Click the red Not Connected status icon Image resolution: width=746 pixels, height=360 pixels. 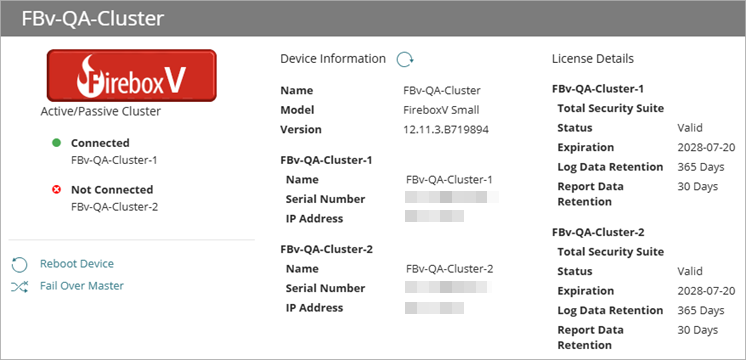point(57,190)
